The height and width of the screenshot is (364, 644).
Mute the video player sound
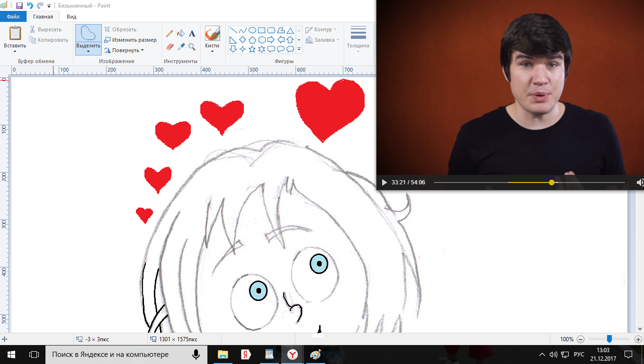639,182
